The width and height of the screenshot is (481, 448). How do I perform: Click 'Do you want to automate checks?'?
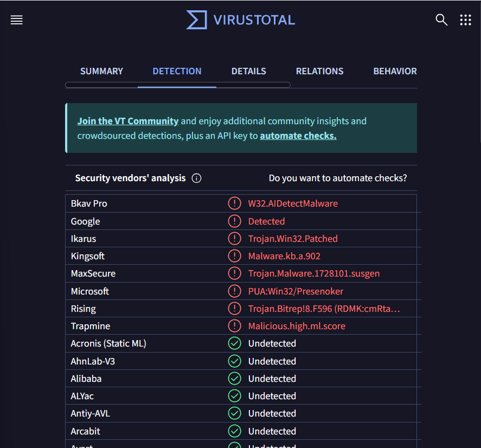point(338,178)
